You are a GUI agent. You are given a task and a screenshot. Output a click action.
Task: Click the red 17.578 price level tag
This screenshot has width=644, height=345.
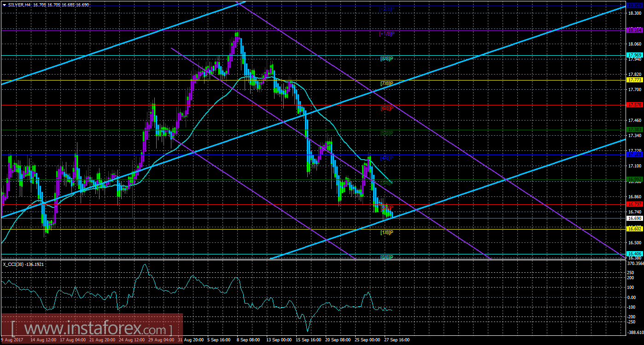pos(634,105)
